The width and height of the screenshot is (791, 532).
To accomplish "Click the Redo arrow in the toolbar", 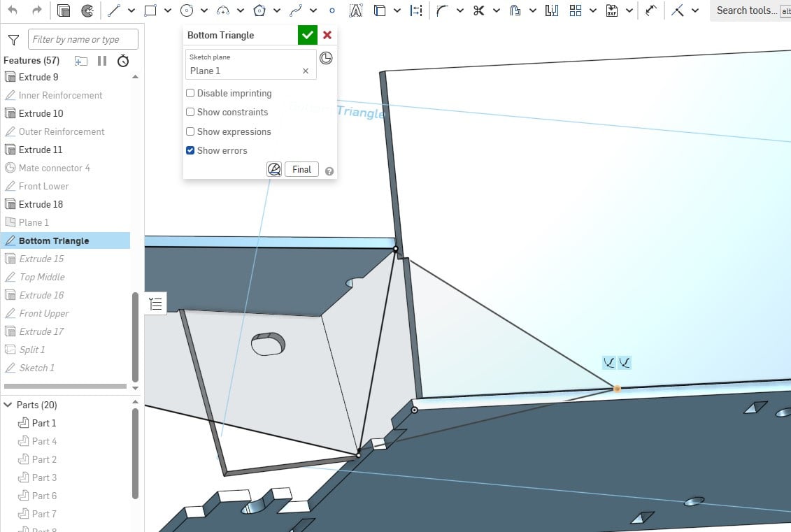I will click(36, 10).
